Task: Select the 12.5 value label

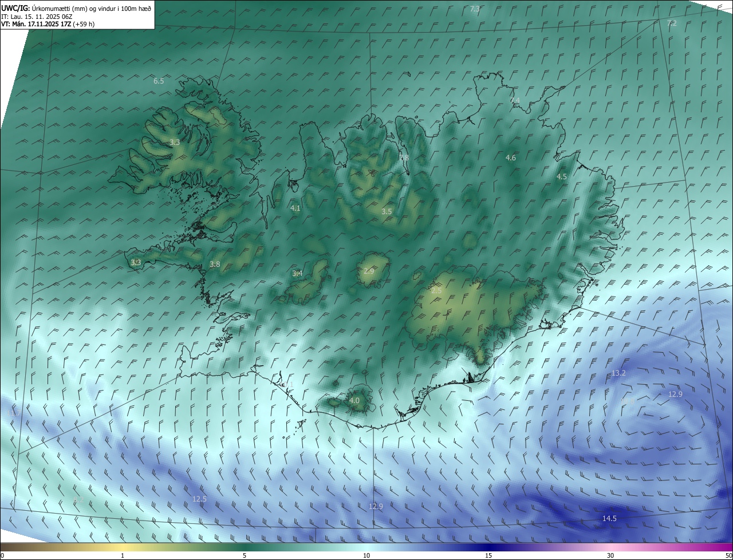Action: tap(199, 499)
